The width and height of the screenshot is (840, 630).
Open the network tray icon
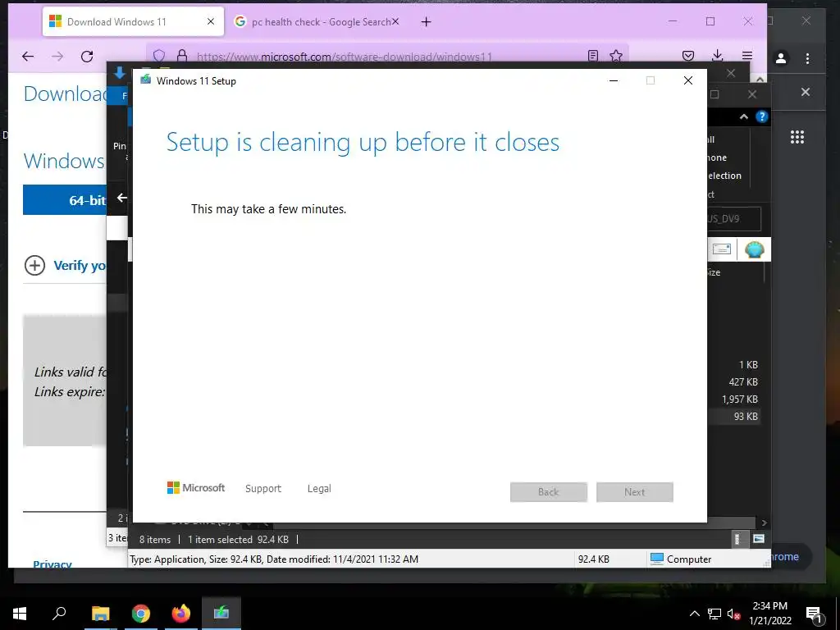pos(714,614)
